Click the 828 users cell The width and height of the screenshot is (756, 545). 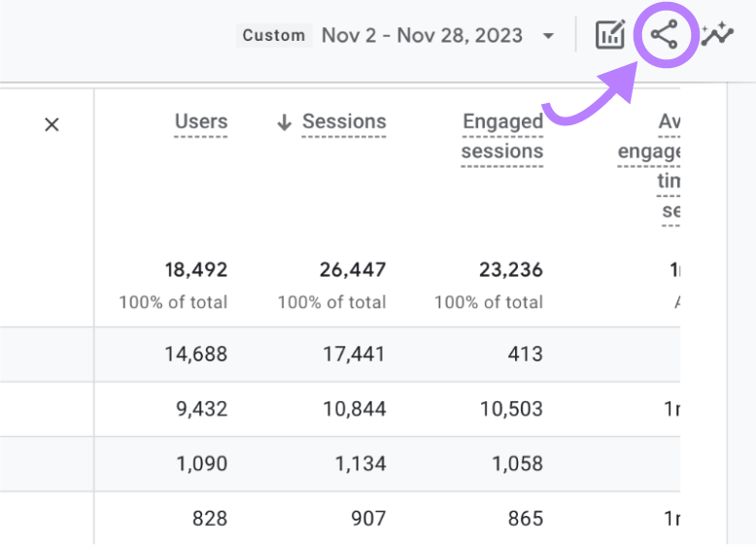coord(209,518)
